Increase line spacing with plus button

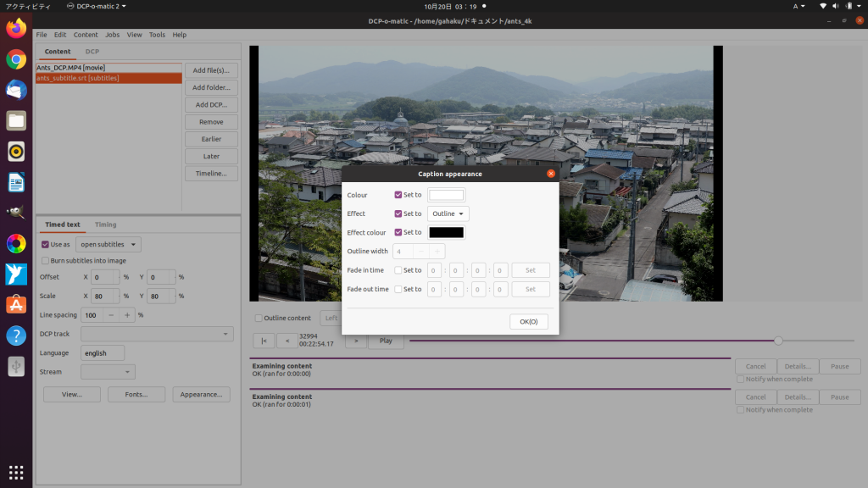[127, 315]
